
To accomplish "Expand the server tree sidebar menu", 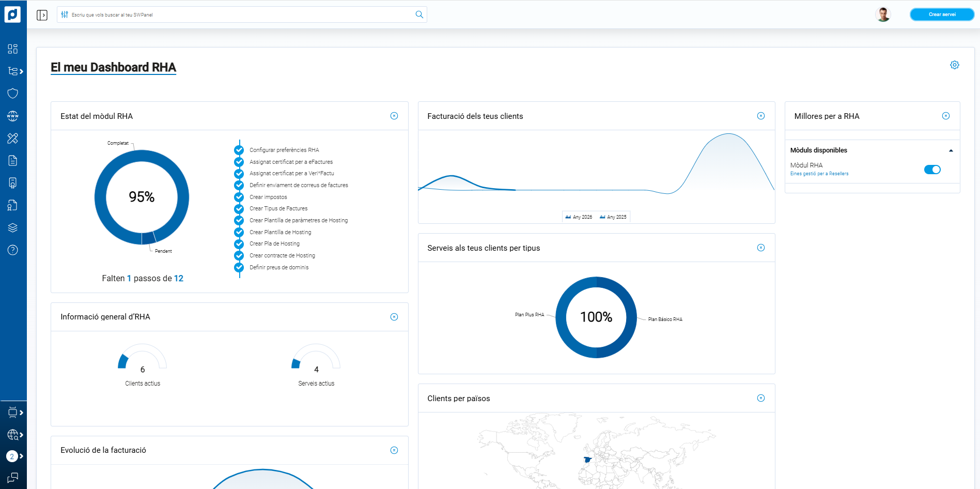I will (x=15, y=71).
